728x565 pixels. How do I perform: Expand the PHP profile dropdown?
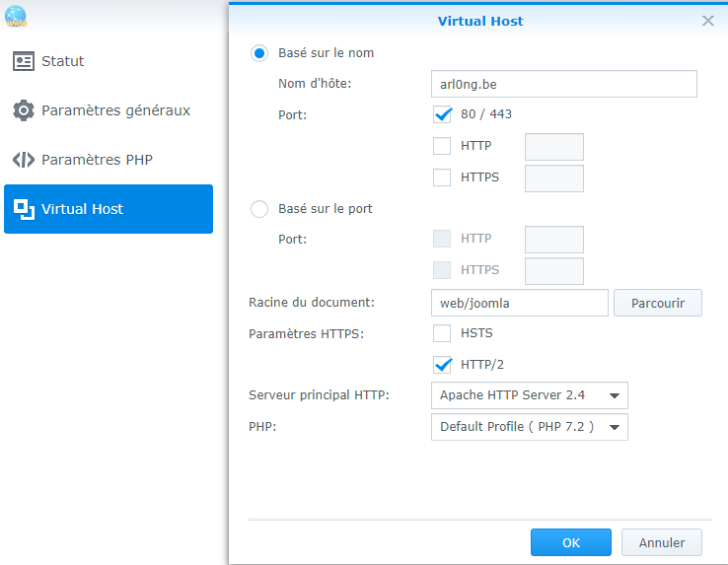[530, 427]
